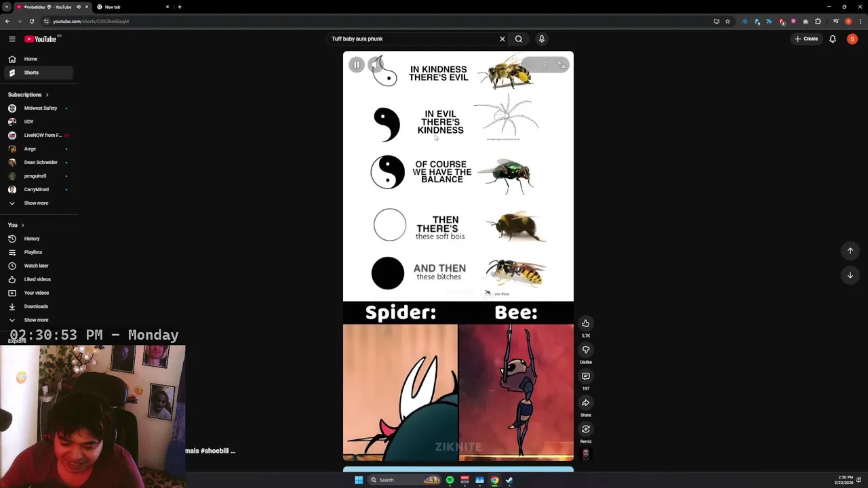Dislike this Short
Screen dimensions: 868x488
pyautogui.click(x=586, y=350)
